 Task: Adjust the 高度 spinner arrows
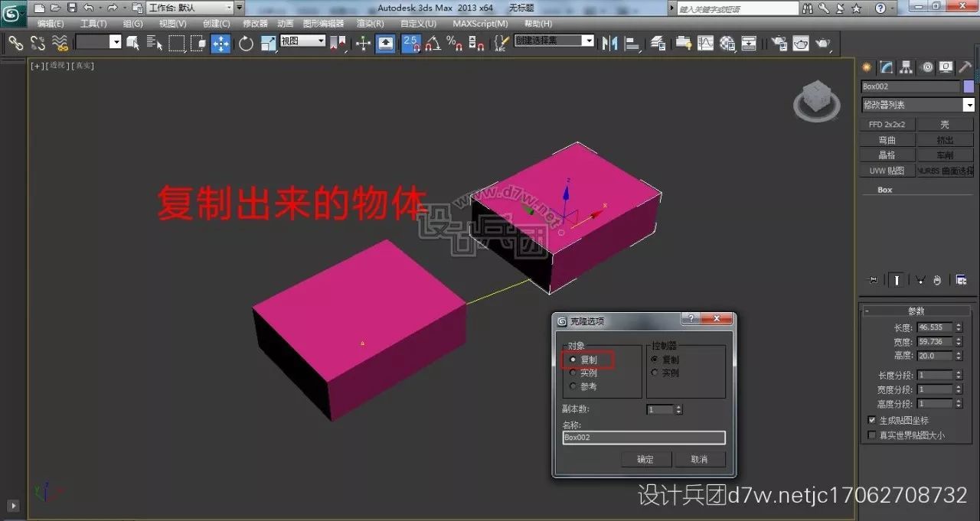[959, 356]
